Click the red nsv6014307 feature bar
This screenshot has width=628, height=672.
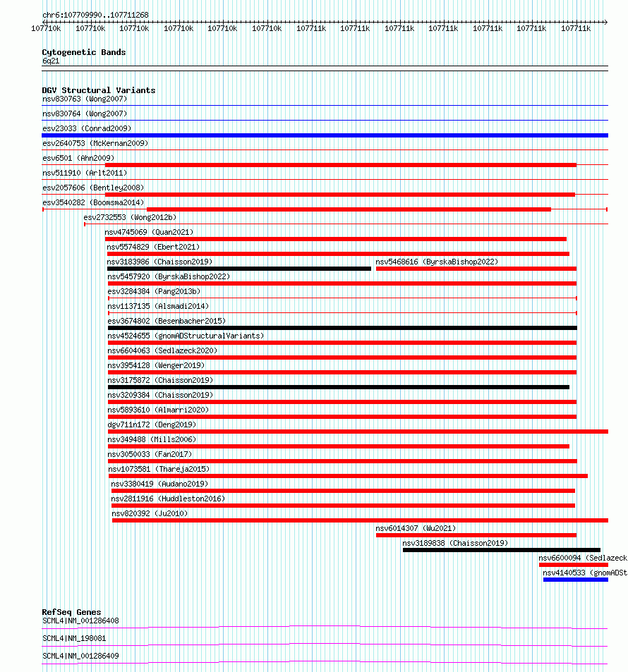tap(476, 535)
